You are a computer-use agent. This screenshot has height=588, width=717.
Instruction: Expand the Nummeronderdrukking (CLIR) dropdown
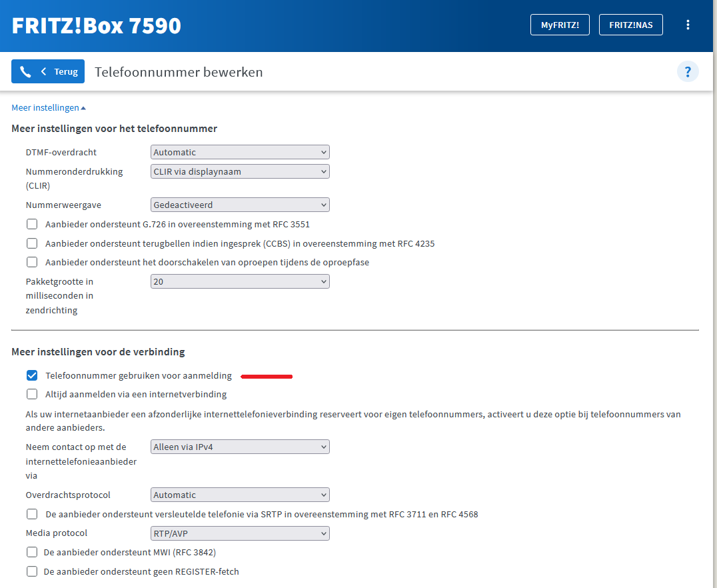[x=240, y=172]
